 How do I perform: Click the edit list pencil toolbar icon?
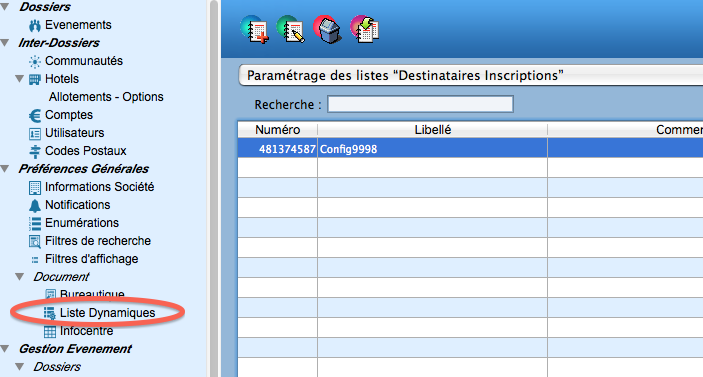(291, 30)
